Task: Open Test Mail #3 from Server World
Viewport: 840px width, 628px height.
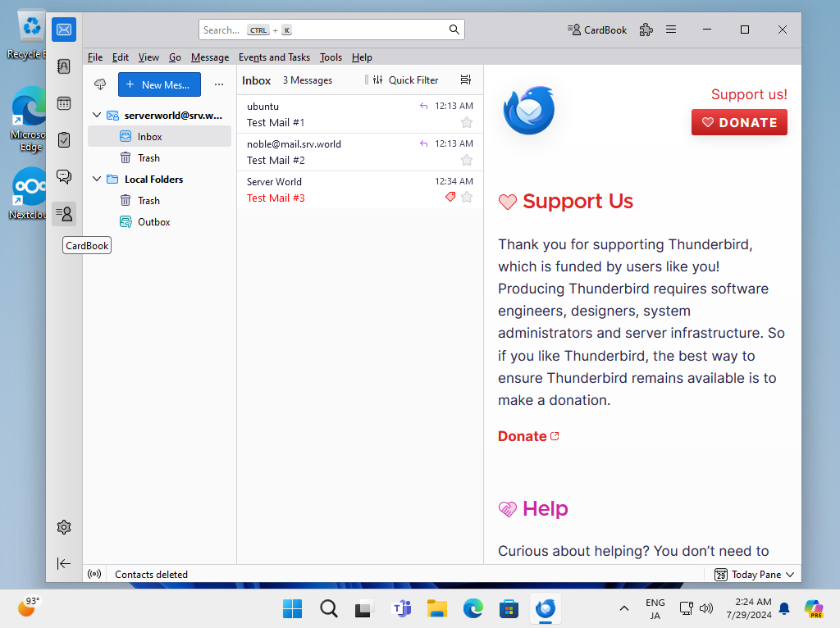Action: coord(359,189)
